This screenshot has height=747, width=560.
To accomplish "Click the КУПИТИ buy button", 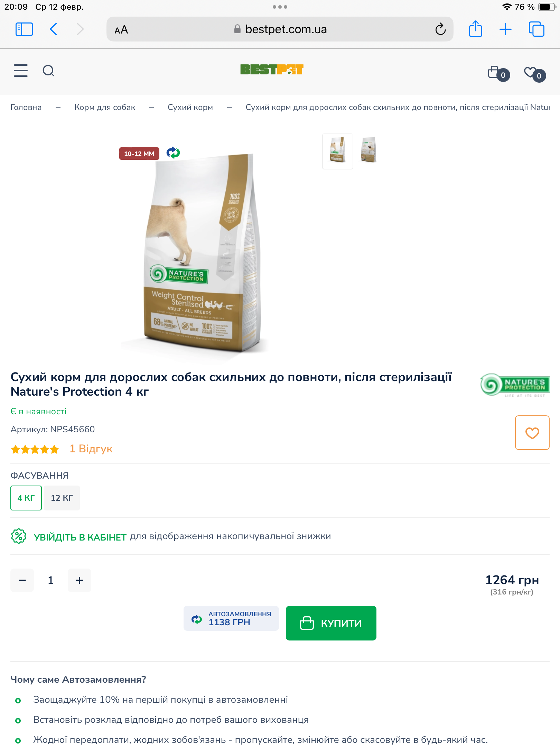I will tap(331, 623).
